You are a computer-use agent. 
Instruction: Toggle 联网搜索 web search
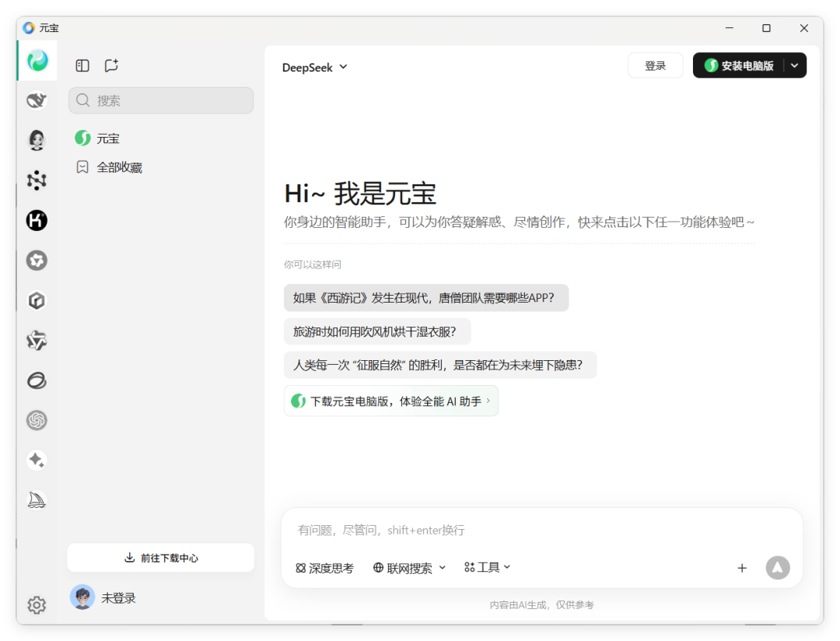click(402, 568)
